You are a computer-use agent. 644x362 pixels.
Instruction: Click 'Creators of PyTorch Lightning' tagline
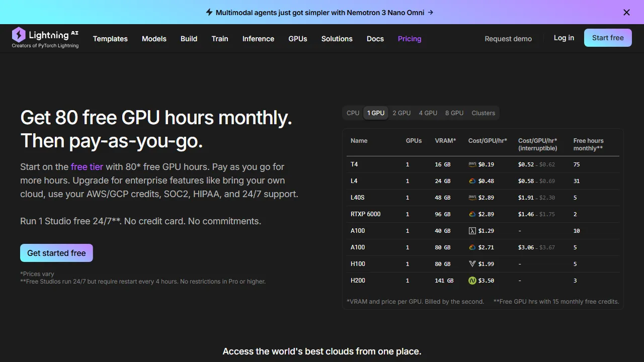tap(45, 46)
